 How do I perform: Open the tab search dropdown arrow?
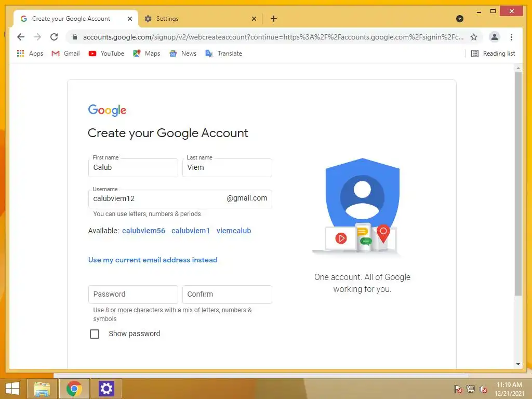click(460, 19)
